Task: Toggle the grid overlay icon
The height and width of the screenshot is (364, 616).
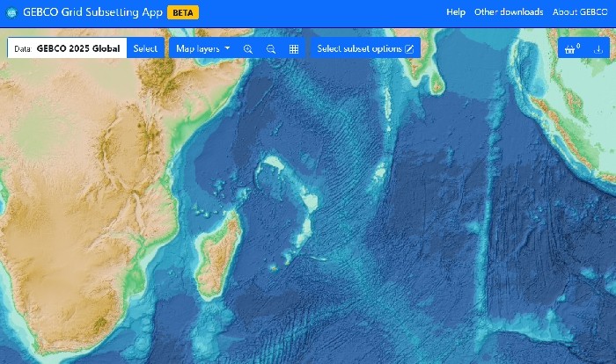Action: (x=294, y=48)
